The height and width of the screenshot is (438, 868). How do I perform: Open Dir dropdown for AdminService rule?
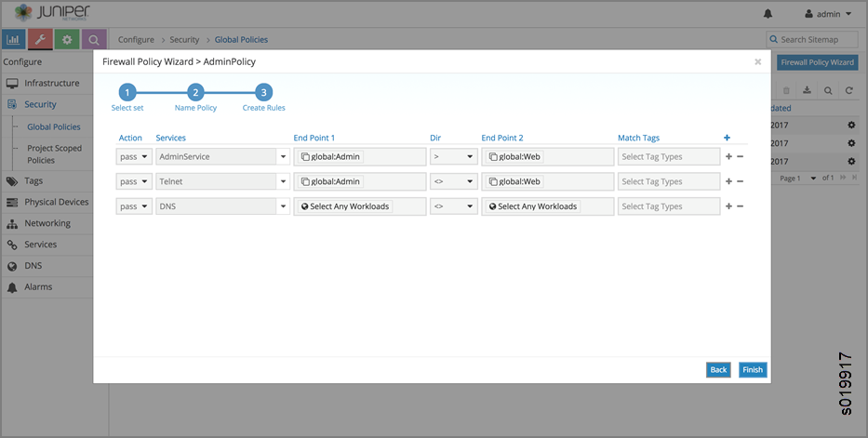(453, 156)
